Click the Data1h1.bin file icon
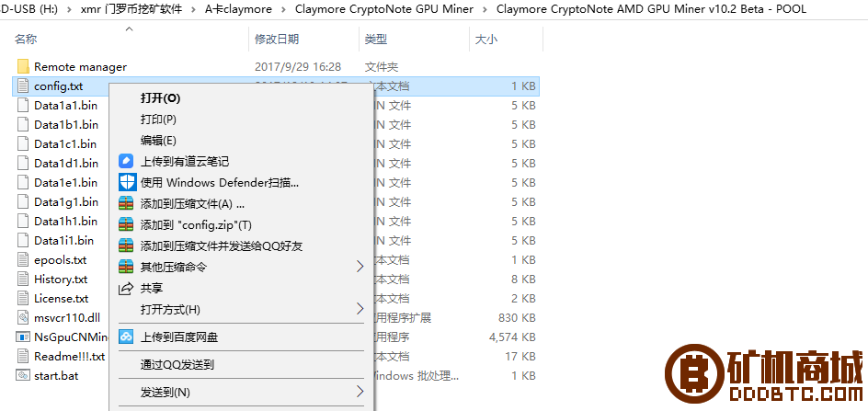 [x=23, y=221]
